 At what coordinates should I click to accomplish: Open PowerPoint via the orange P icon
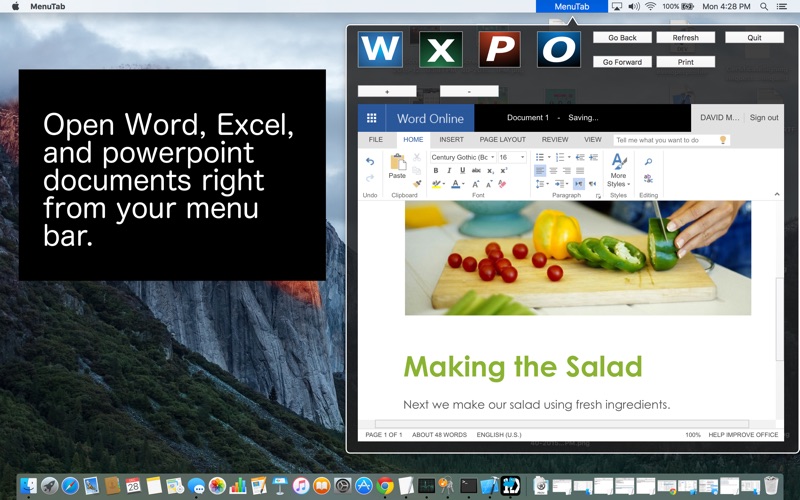(x=499, y=49)
